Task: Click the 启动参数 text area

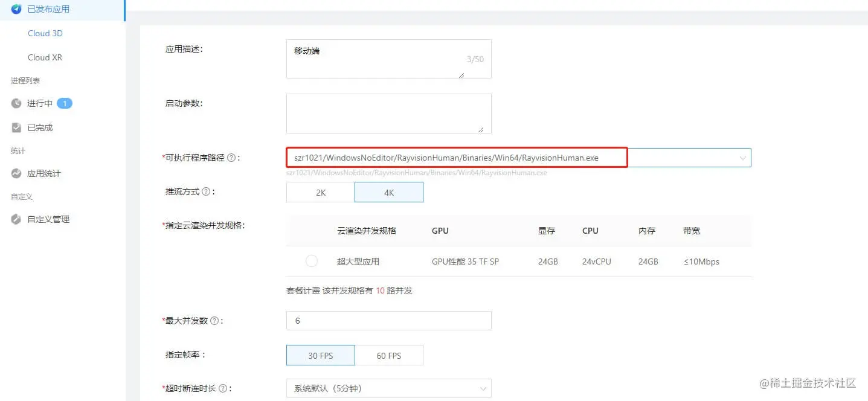Action: click(389, 114)
